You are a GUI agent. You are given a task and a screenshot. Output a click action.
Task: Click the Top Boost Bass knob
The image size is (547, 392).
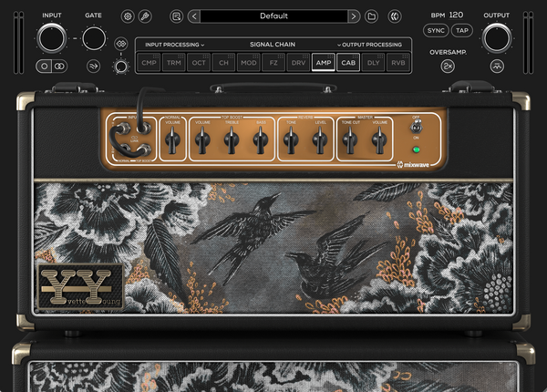(261, 140)
